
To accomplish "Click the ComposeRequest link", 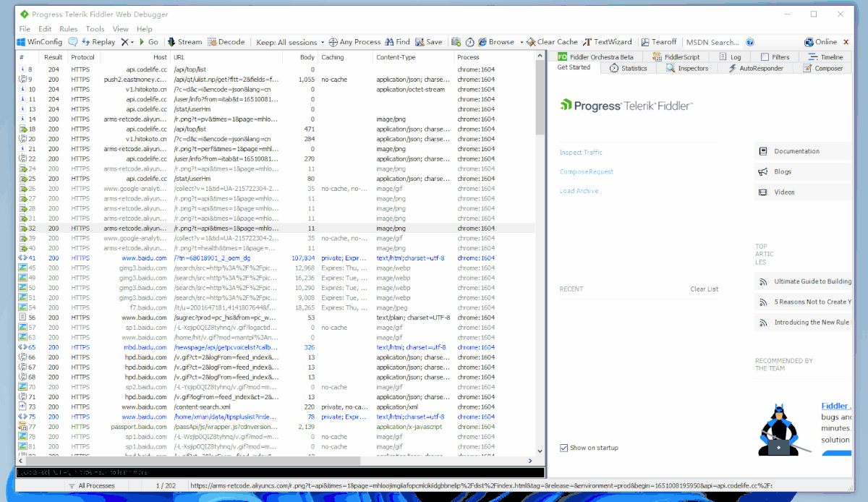I will click(x=587, y=172).
